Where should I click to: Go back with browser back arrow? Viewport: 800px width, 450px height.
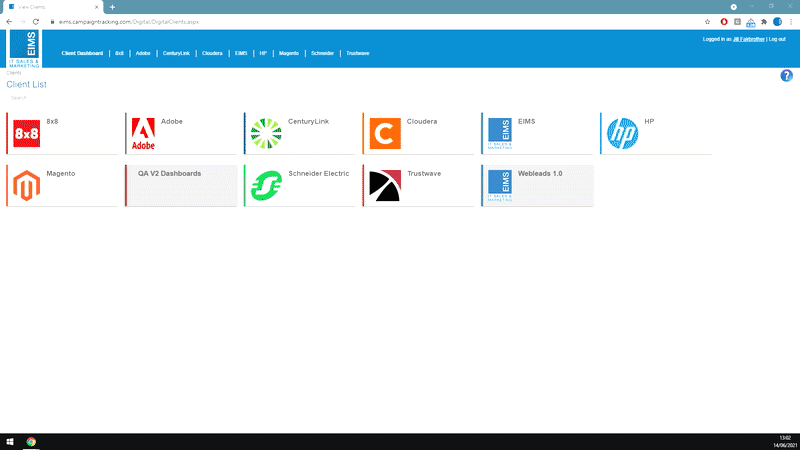click(9, 22)
